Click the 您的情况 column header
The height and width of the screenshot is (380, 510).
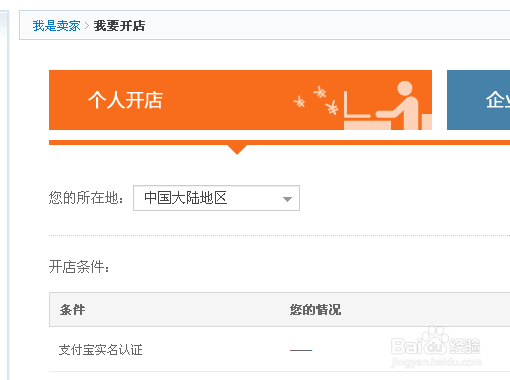point(315,310)
